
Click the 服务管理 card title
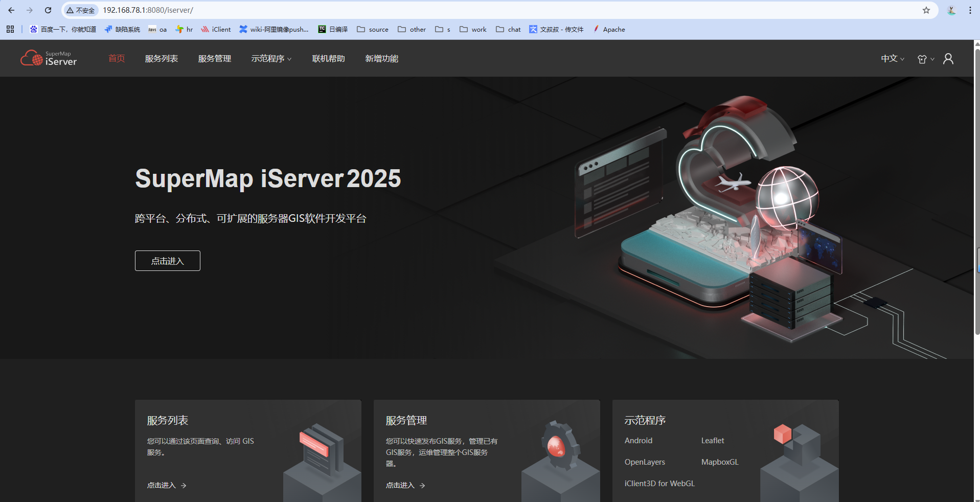[406, 420]
